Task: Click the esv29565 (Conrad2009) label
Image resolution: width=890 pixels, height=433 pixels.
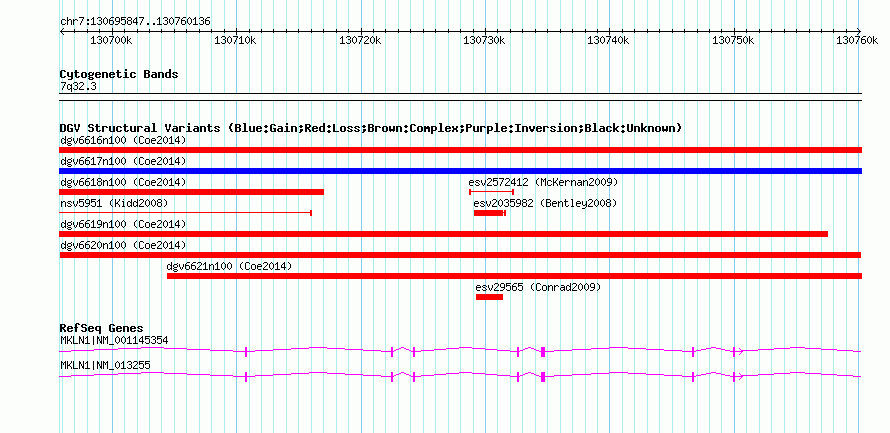Action: (538, 287)
